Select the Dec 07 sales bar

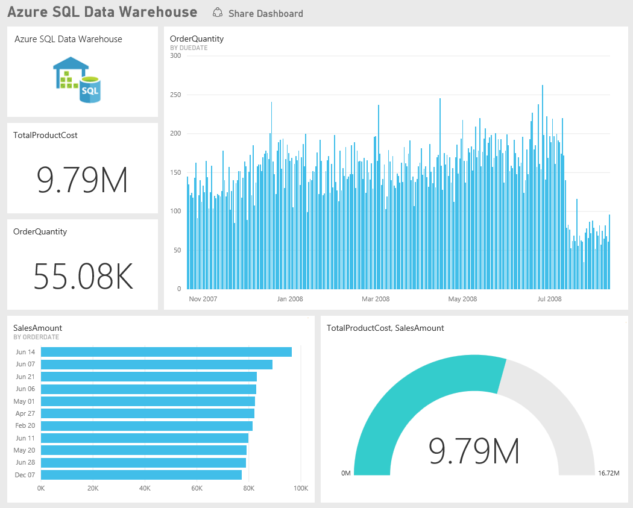[141, 475]
